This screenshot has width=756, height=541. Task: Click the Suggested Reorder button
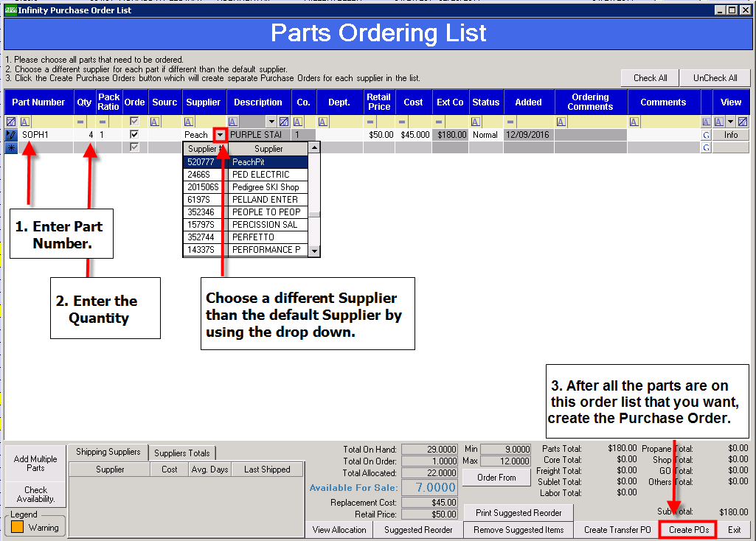(418, 530)
